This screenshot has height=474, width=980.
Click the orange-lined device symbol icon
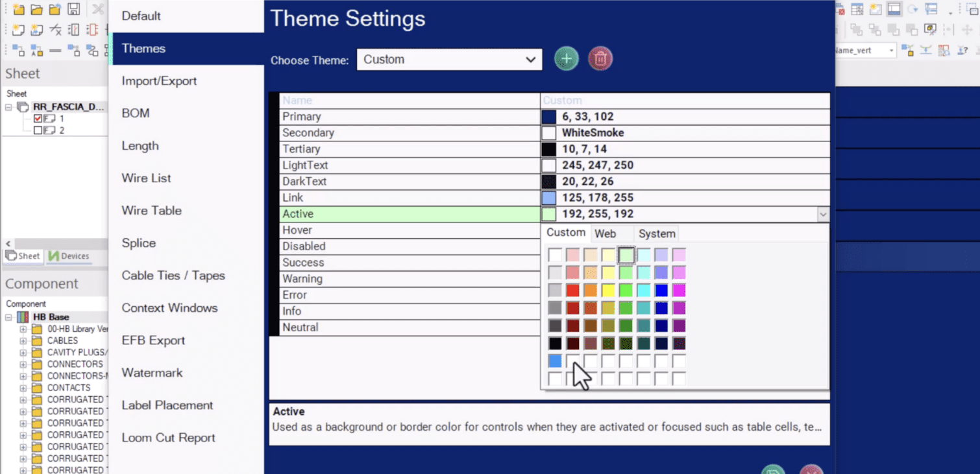(73, 29)
